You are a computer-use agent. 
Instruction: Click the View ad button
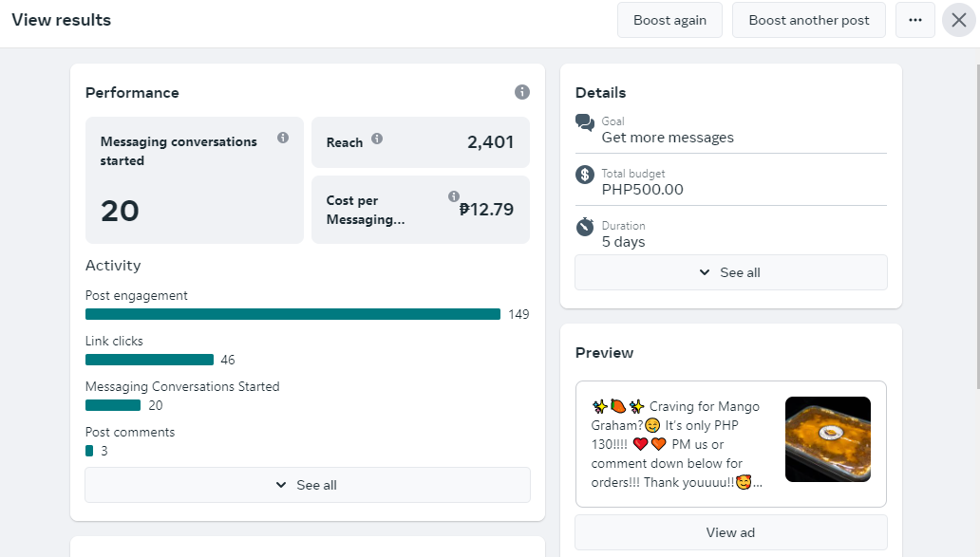(730, 532)
